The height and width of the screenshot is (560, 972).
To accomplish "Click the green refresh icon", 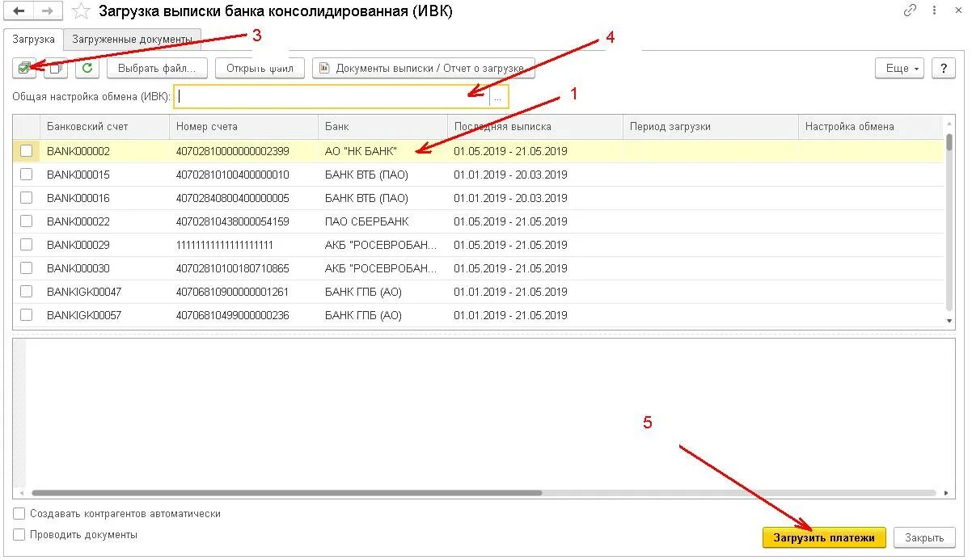I will point(87,69).
